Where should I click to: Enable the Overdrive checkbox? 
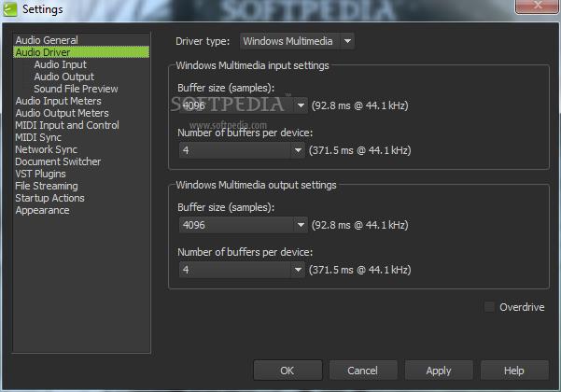click(489, 307)
